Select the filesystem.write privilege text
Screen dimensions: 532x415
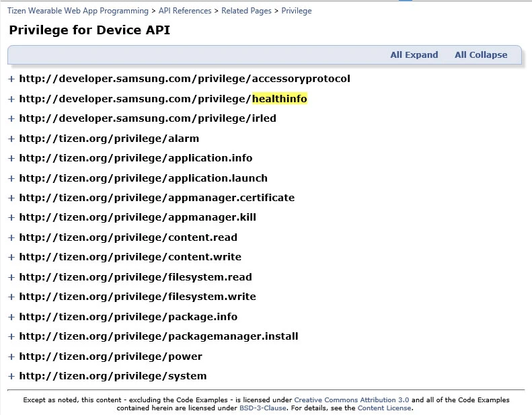click(x=137, y=297)
